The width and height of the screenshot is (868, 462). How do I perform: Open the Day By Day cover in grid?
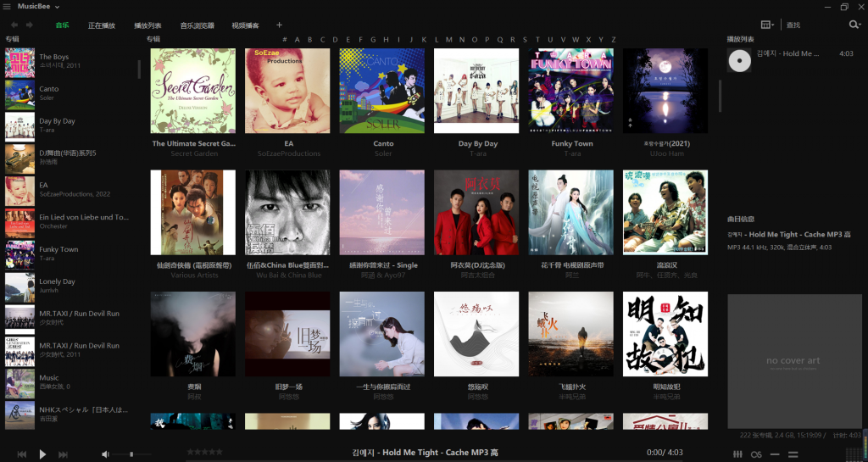coord(476,91)
